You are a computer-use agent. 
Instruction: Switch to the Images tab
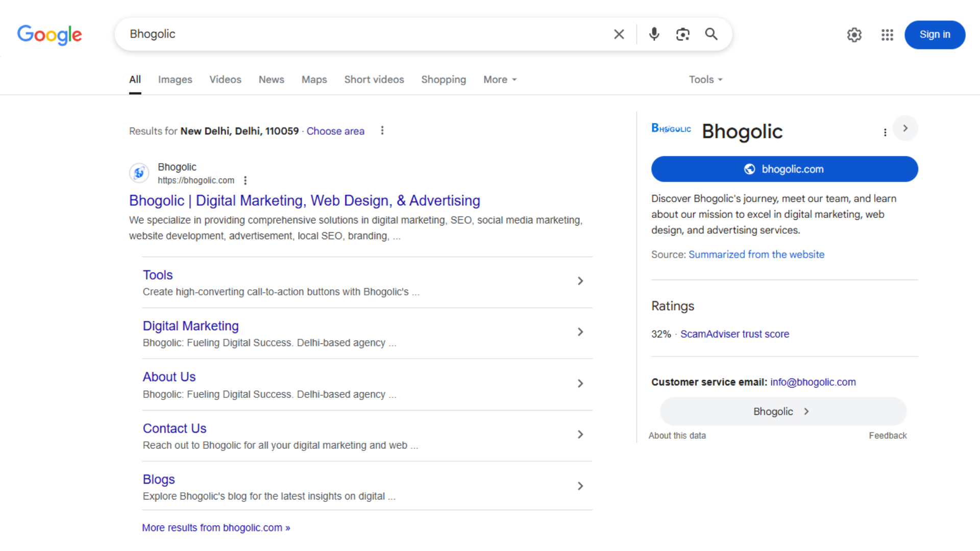(x=175, y=80)
